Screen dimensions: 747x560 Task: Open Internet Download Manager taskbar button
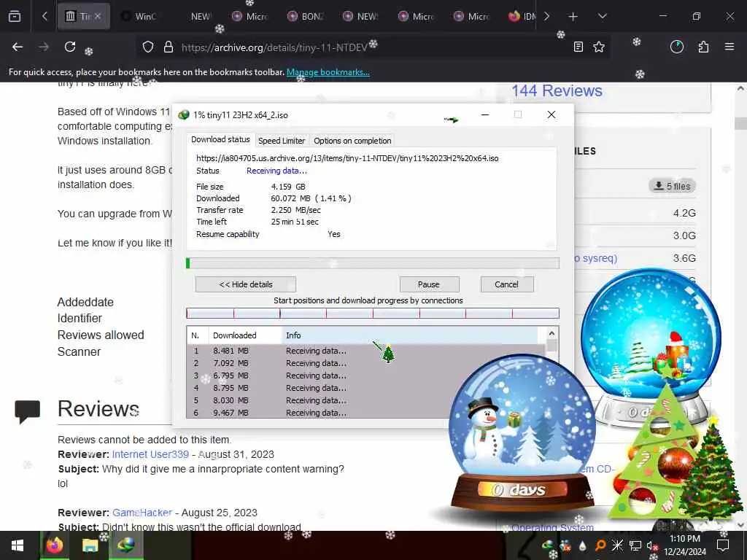125,545
